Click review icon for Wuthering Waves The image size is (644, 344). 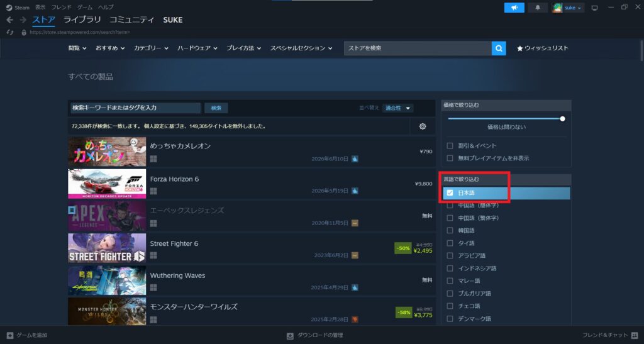click(355, 287)
